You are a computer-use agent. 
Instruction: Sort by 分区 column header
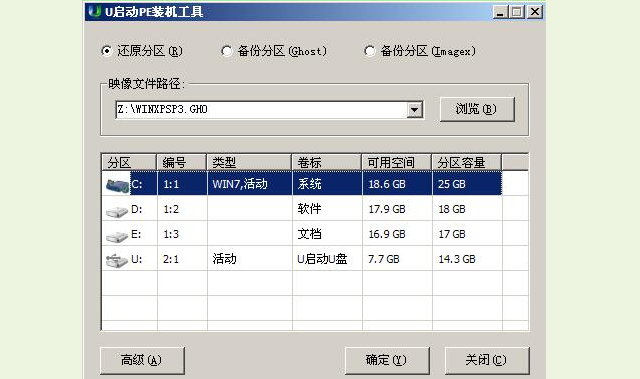tap(129, 162)
